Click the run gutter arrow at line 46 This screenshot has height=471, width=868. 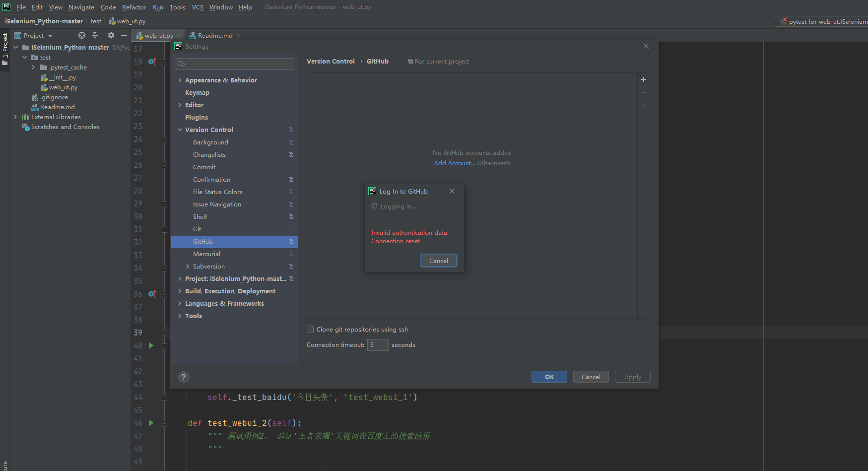pyautogui.click(x=151, y=423)
